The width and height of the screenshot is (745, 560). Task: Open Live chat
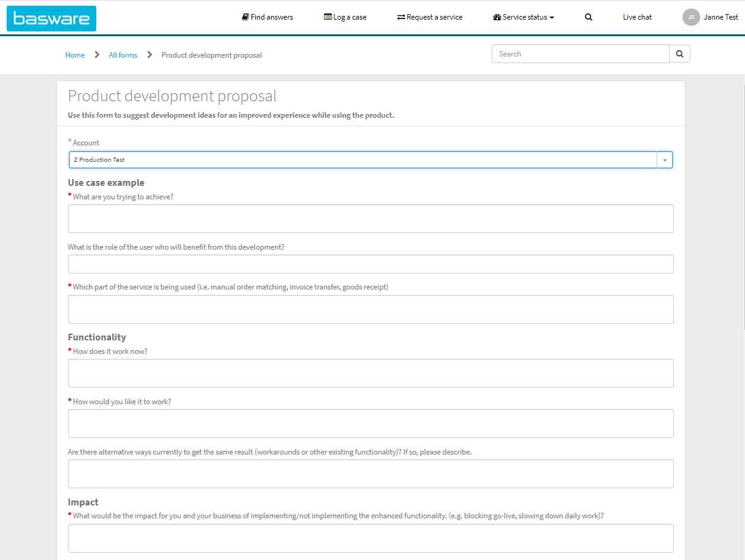tap(637, 17)
